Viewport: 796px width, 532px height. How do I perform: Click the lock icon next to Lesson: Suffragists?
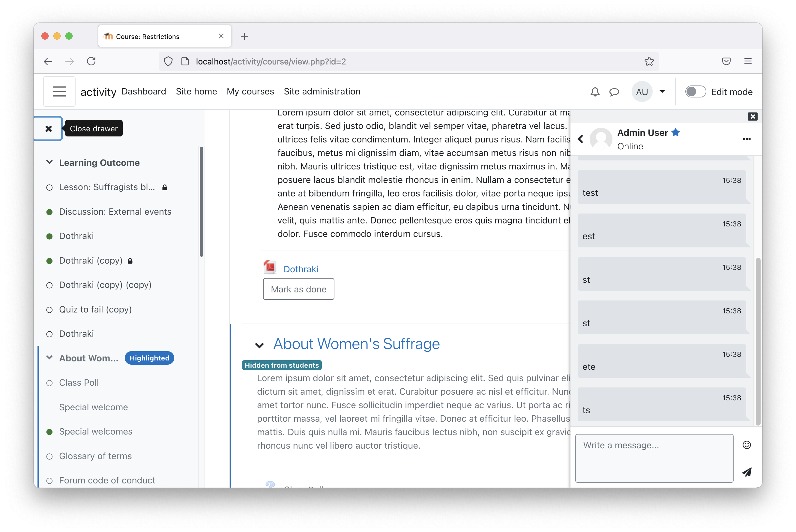pyautogui.click(x=165, y=187)
